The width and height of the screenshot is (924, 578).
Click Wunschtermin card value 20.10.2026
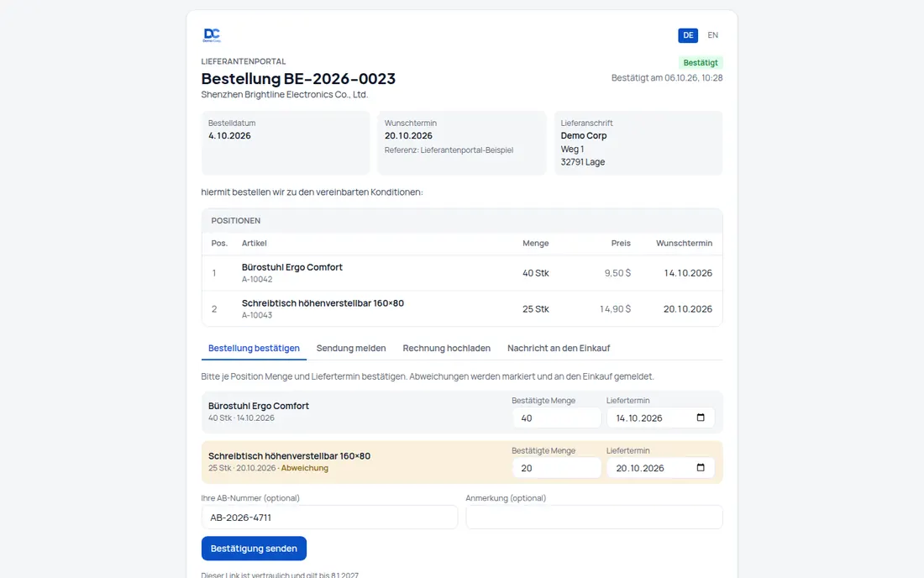pyautogui.click(x=408, y=135)
